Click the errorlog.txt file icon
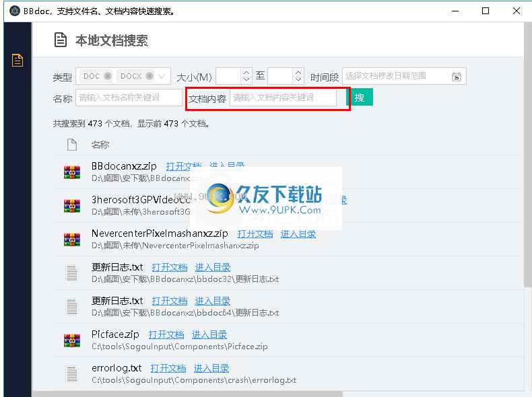The width and height of the screenshot is (532, 397). click(x=72, y=374)
